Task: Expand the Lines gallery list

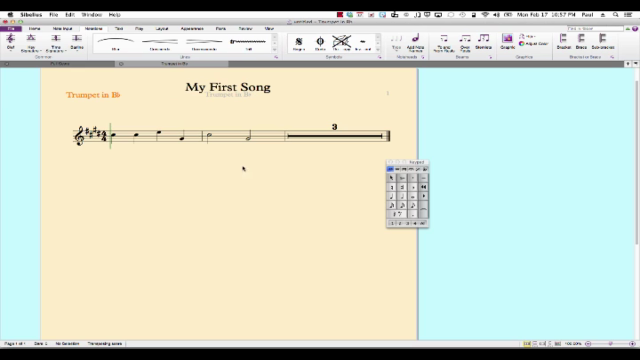Action: 274,50
